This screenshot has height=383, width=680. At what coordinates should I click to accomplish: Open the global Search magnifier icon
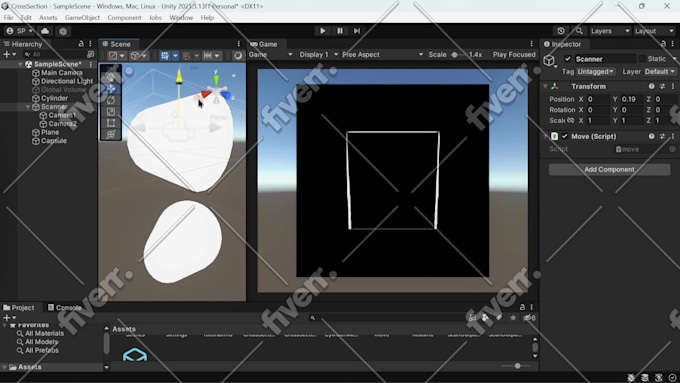click(x=579, y=31)
